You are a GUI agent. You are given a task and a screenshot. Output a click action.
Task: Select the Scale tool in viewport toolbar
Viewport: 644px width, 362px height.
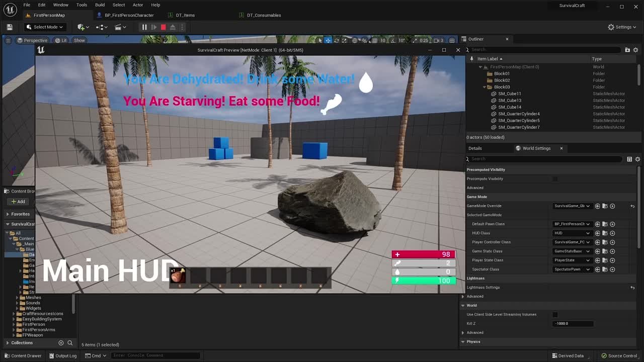tap(344, 40)
